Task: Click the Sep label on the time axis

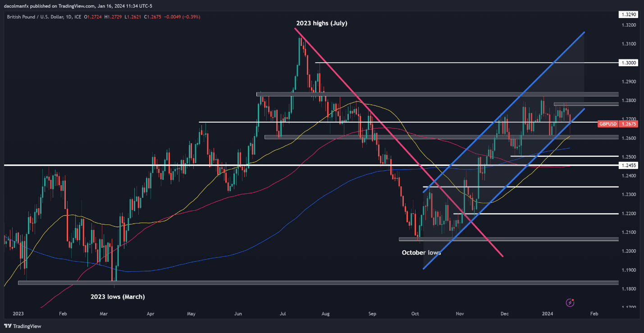Action: pyautogui.click(x=372, y=313)
